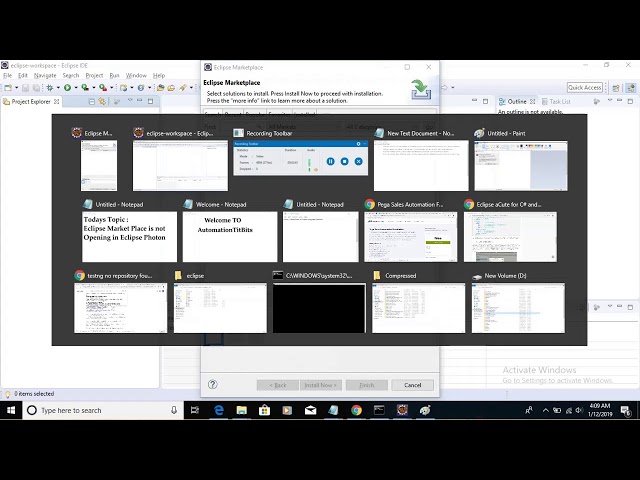The width and height of the screenshot is (640, 480).
Task: Click the Marketplace dialog help icon
Action: pyautogui.click(x=213, y=384)
